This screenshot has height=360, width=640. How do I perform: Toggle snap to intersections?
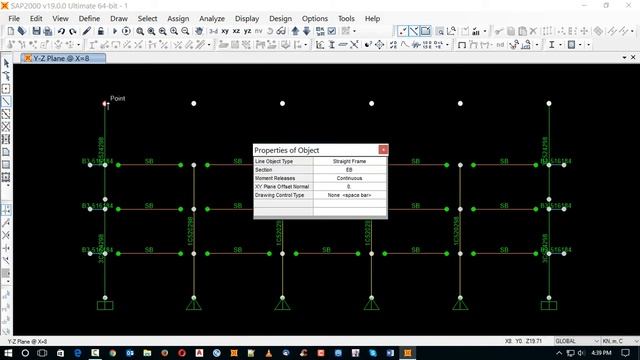6,235
